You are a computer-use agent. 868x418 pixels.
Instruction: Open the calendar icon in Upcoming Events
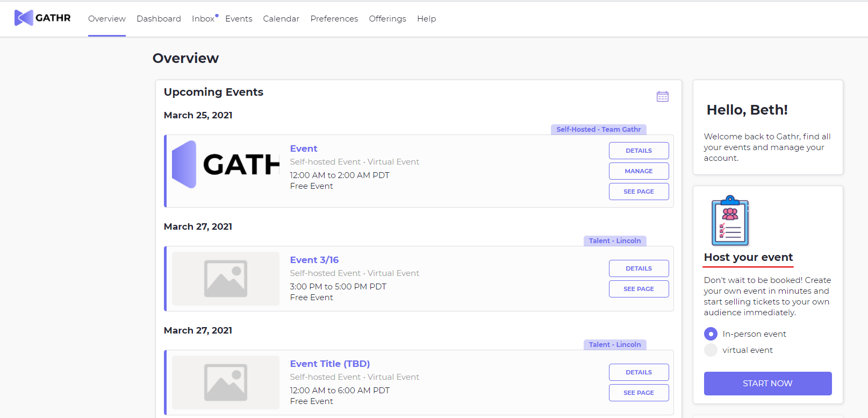pos(662,96)
